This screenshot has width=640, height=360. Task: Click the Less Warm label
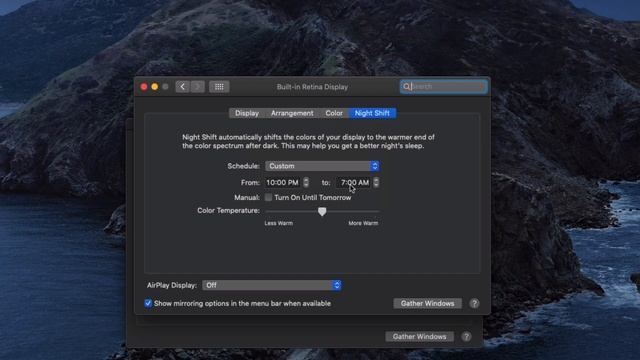[x=278, y=223]
